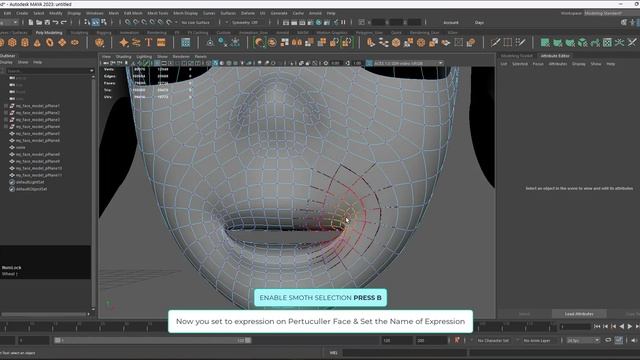Click the green cube UV mapping icon
The width and height of the screenshot is (640, 360).
(x=582, y=42)
